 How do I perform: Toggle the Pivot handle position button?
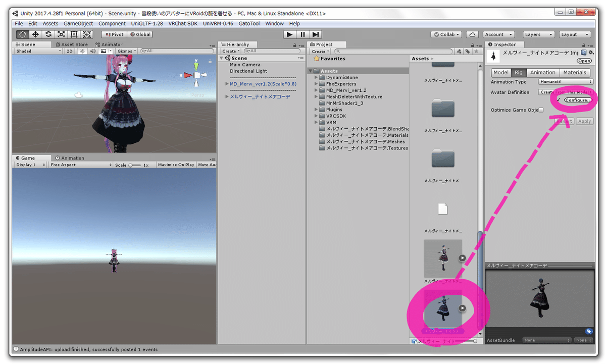pos(114,35)
